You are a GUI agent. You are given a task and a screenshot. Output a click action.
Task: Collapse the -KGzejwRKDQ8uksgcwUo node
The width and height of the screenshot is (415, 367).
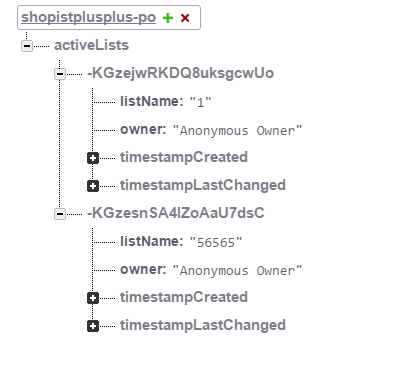[60, 74]
